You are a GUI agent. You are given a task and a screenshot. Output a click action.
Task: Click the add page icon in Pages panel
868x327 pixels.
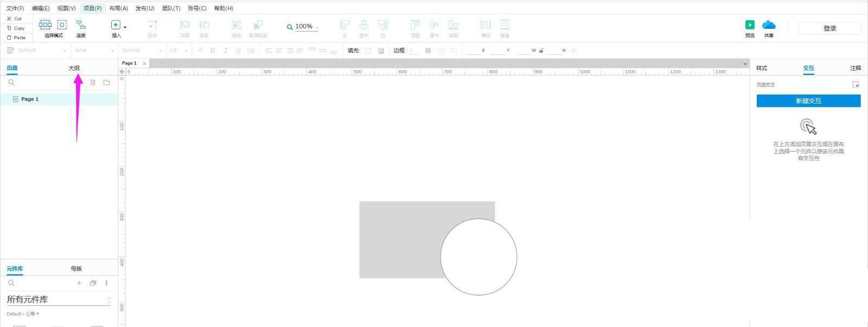coord(93,83)
